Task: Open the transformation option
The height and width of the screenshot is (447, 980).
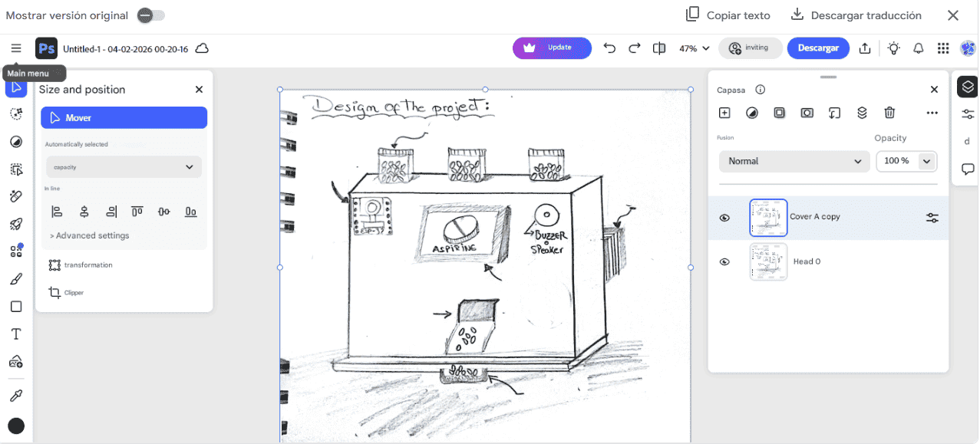Action: pos(81,265)
